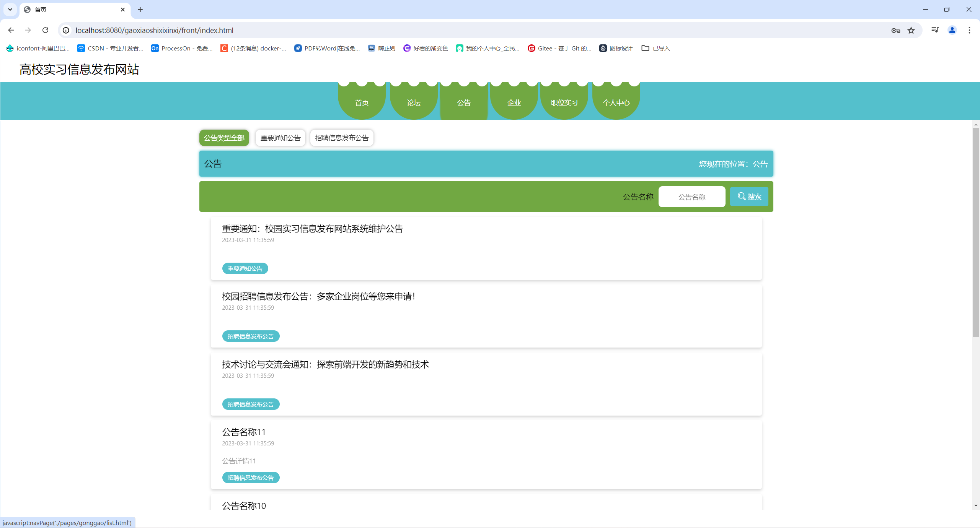Open Chrome three-dot menu
The image size is (980, 528).
[969, 30]
